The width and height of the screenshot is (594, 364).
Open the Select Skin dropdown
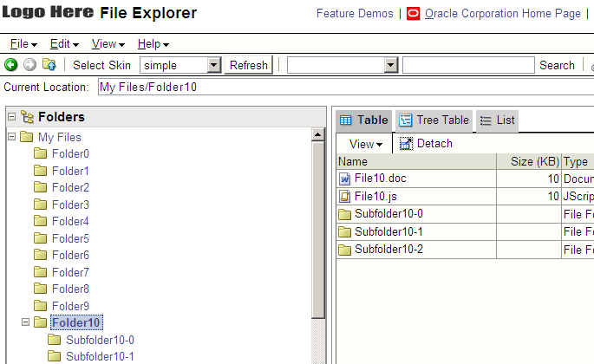[214, 65]
